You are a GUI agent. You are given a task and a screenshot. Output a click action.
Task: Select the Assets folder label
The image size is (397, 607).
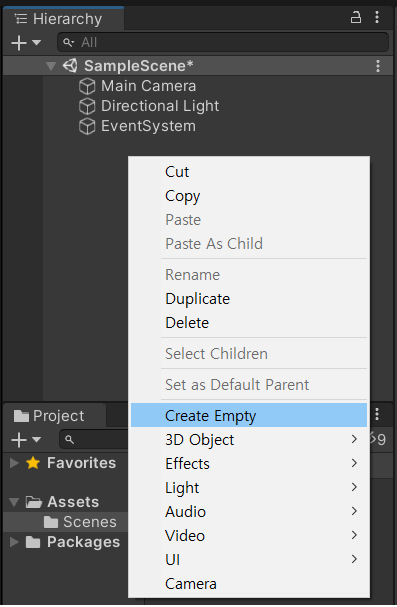coord(73,502)
